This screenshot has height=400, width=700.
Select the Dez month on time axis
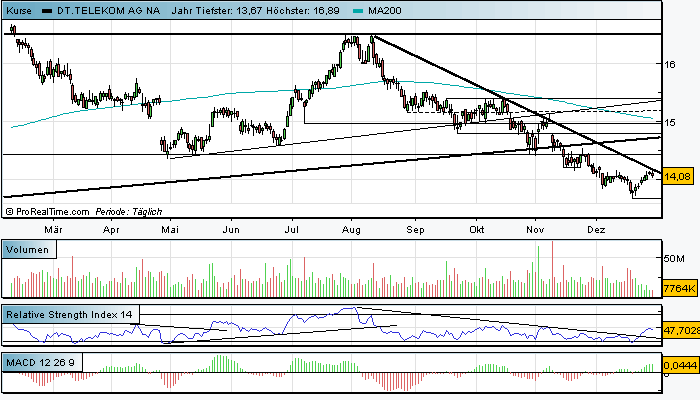pyautogui.click(x=596, y=230)
